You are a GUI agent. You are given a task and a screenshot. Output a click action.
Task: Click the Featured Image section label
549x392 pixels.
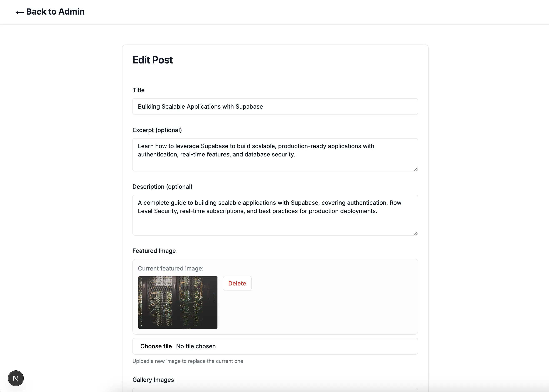click(x=154, y=251)
